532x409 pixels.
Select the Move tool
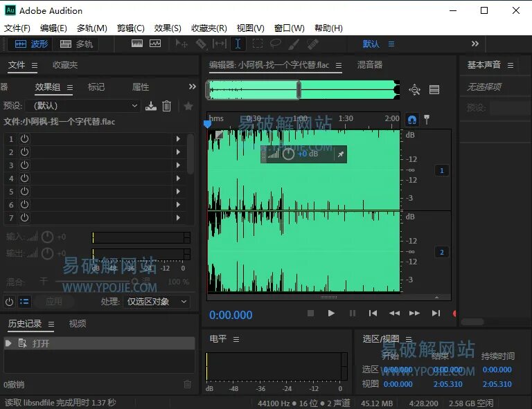point(181,44)
